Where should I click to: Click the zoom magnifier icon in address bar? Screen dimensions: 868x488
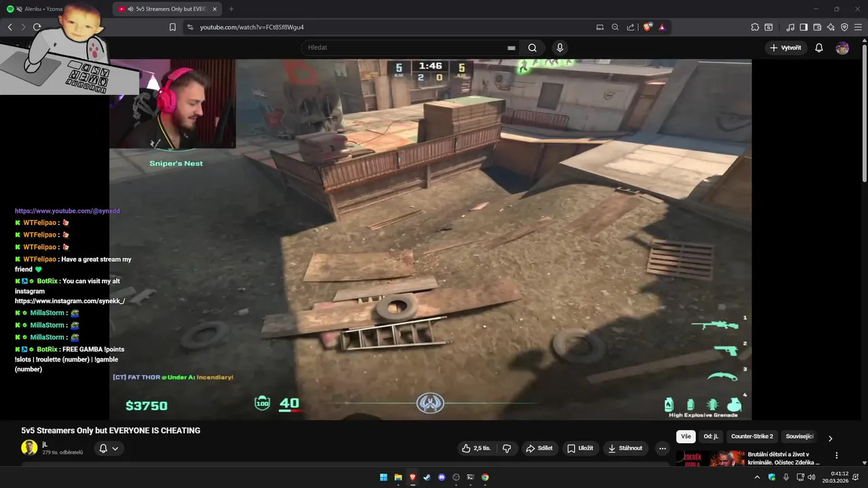pyautogui.click(x=615, y=27)
